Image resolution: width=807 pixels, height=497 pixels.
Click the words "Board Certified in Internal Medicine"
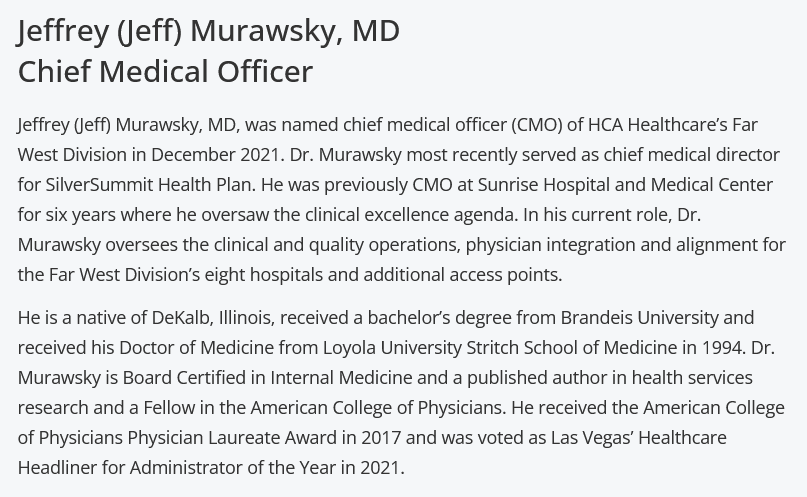point(267,378)
